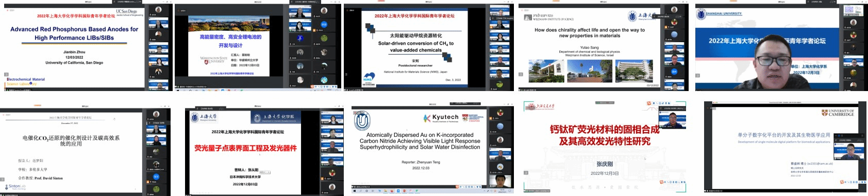Select blue circle avatar in Washington State meeting

click(x=324, y=24)
